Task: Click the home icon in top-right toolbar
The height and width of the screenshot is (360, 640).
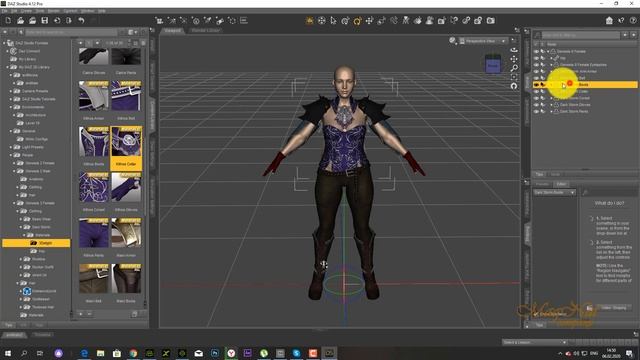Action: tap(609, 20)
